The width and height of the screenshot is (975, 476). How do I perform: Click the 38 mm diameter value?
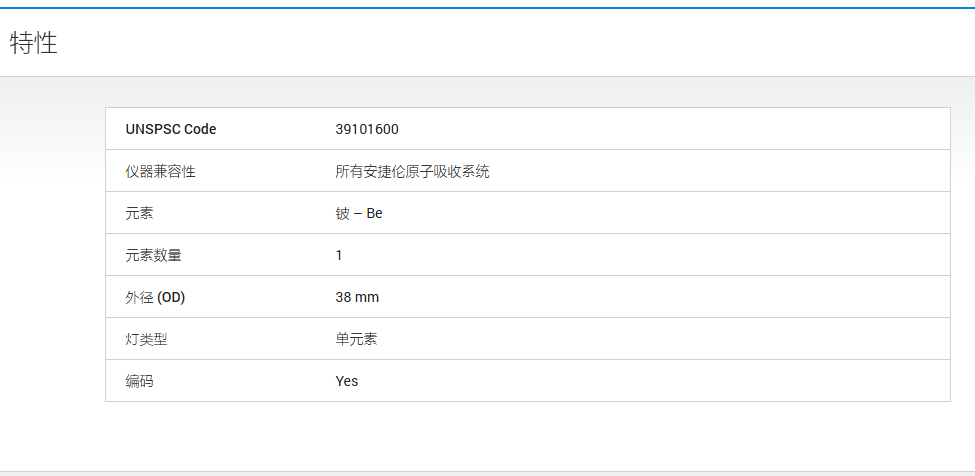(x=357, y=298)
